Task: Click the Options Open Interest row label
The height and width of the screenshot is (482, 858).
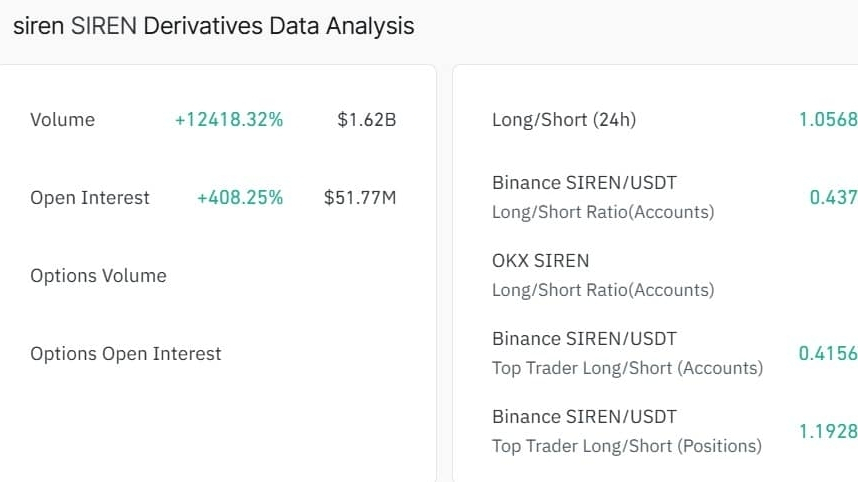Action: pyautogui.click(x=126, y=354)
